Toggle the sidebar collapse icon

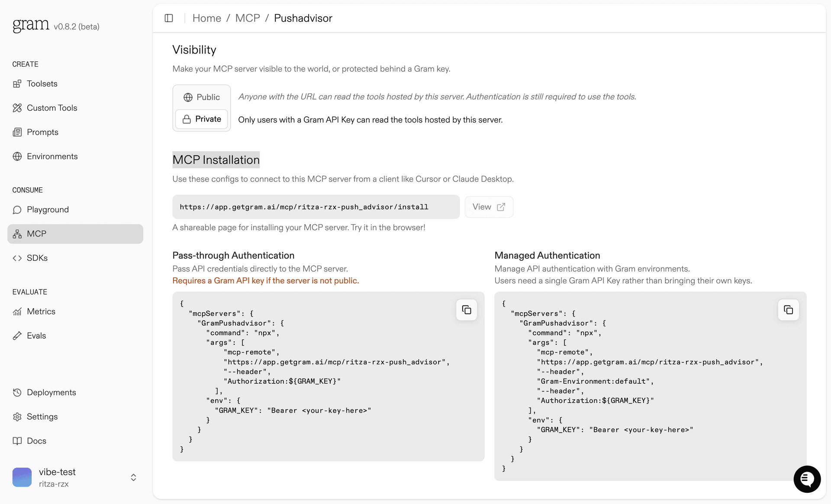click(169, 18)
